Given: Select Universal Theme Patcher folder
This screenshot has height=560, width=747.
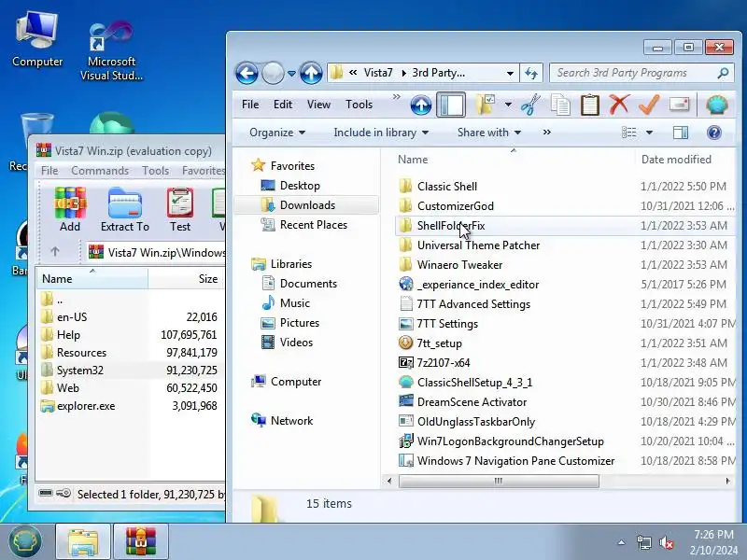Looking at the screenshot, I should point(478,245).
